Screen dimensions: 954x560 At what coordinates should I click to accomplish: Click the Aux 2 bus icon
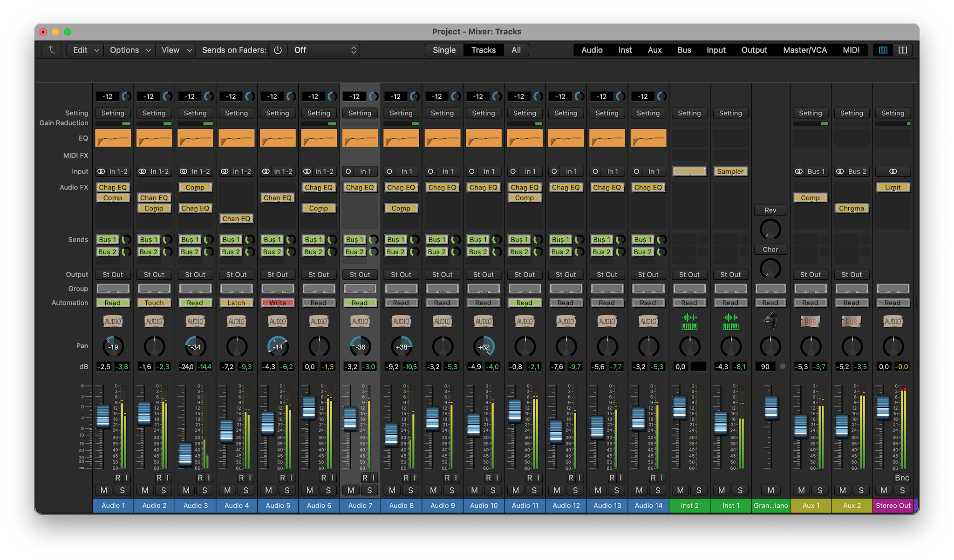pos(852,321)
